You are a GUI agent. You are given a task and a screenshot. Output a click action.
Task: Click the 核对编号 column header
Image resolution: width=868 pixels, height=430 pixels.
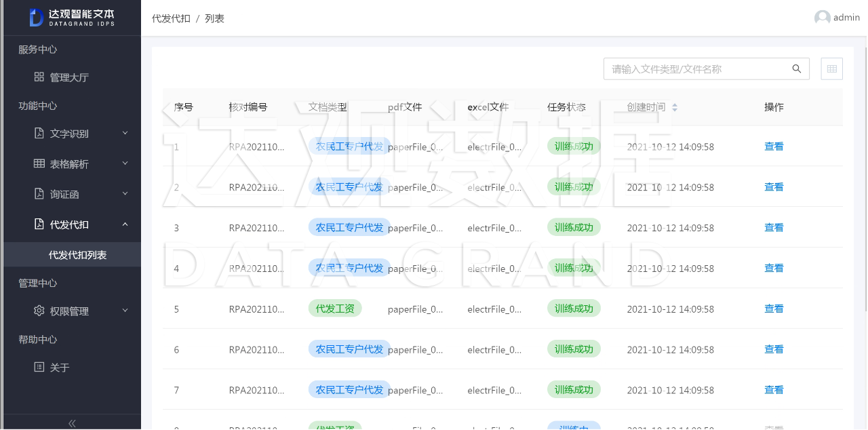point(248,107)
